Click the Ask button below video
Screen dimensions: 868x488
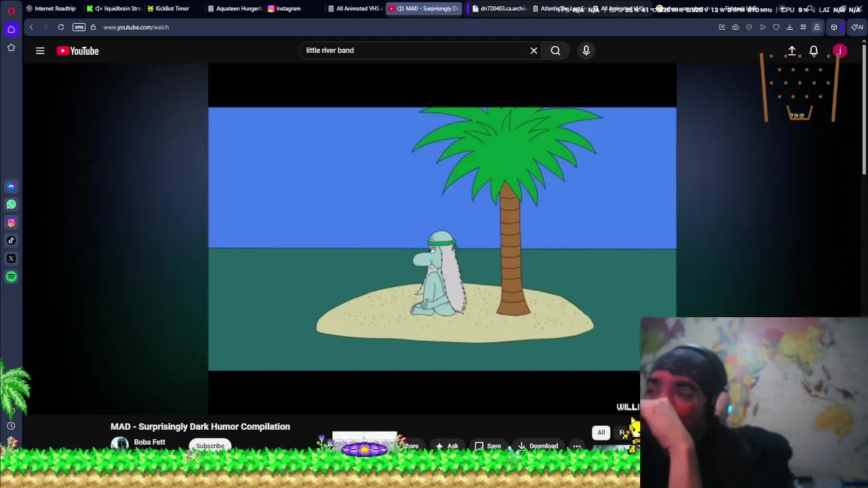[447, 446]
